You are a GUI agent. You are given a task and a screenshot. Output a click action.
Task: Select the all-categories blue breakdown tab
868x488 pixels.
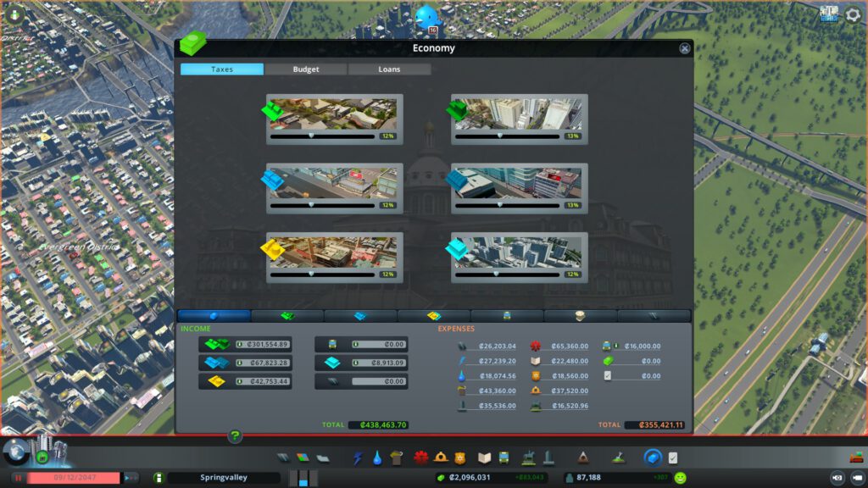point(214,316)
